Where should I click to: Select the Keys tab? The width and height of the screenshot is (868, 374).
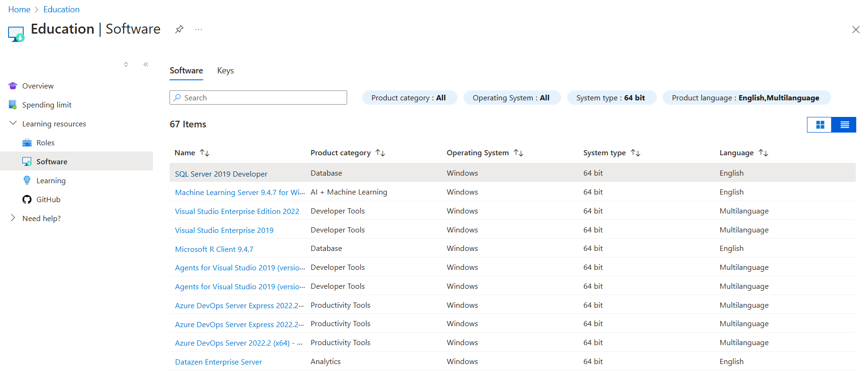point(225,71)
